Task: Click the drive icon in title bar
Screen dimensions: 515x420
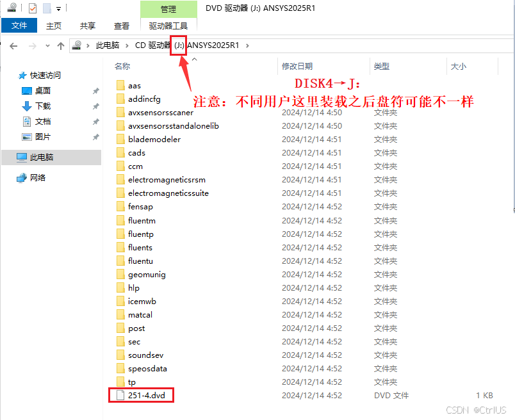Action: [12, 8]
